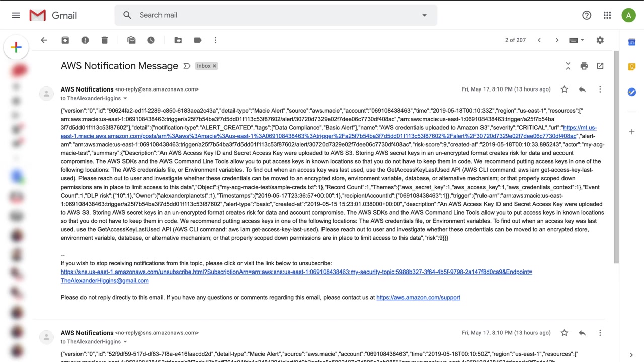Go to the older conversation
Viewport: 644px width, 362px height.
557,40
